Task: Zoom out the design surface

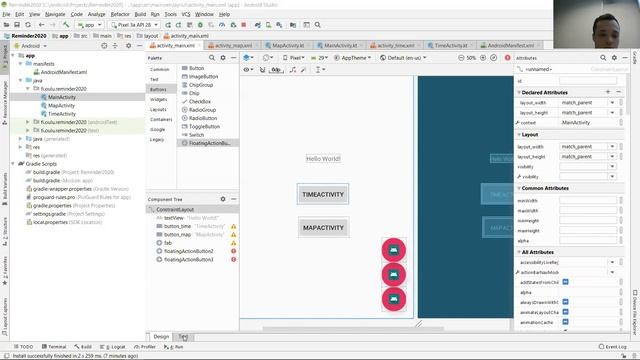Action: click(x=461, y=58)
